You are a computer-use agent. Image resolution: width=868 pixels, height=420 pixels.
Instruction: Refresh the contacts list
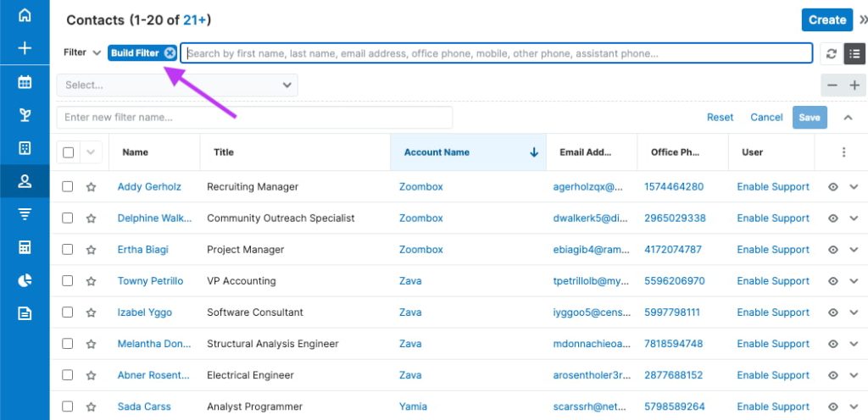(x=831, y=53)
